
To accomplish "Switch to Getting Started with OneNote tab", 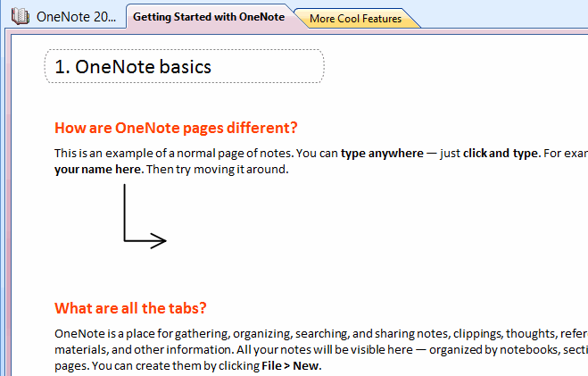I will tap(209, 17).
